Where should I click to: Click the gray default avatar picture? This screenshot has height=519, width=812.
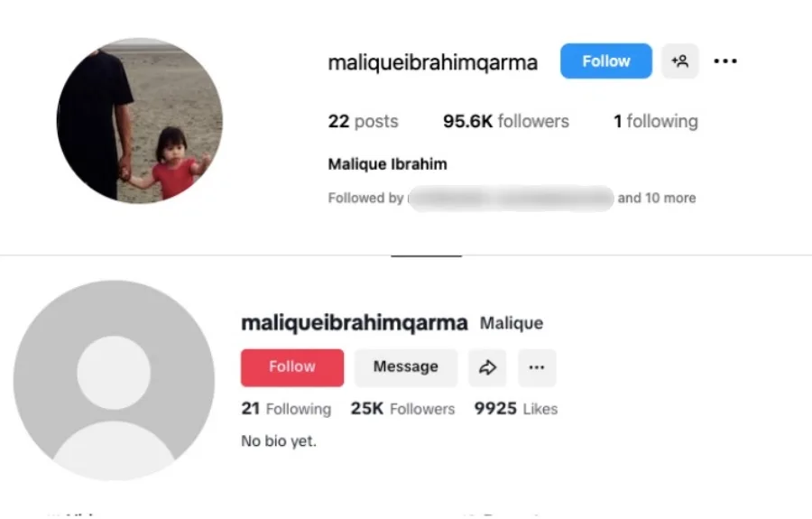click(114, 380)
